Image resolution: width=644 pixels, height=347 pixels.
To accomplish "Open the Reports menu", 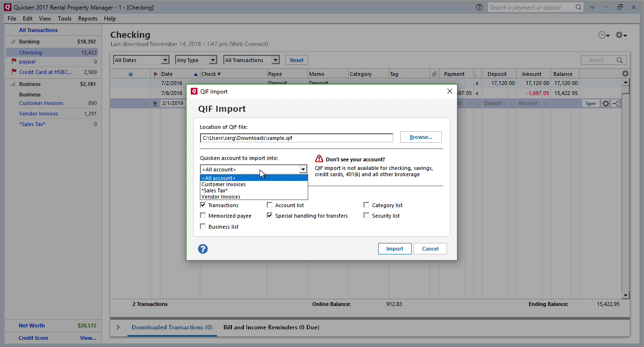I will pos(88,19).
